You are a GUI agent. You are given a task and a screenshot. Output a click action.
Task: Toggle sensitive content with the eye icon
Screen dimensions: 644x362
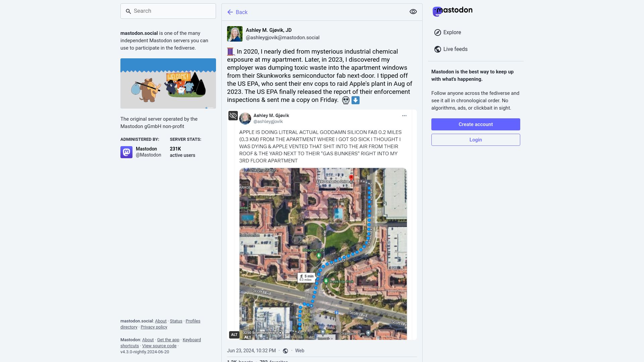(x=413, y=12)
